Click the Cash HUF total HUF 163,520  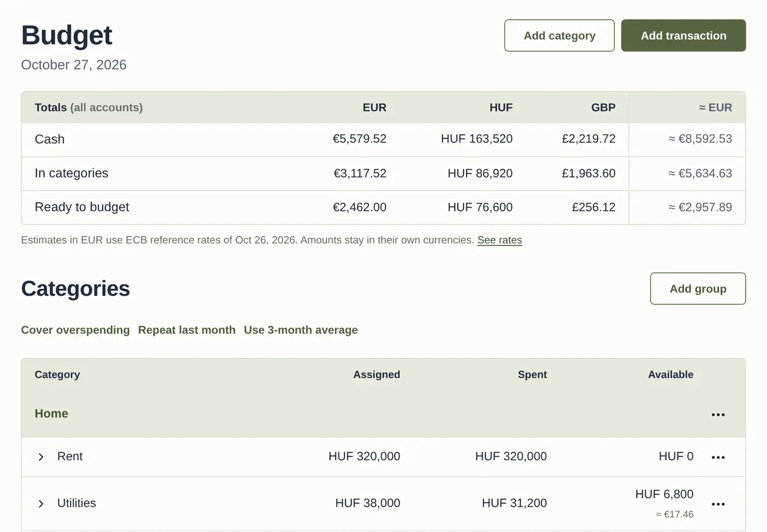(477, 139)
